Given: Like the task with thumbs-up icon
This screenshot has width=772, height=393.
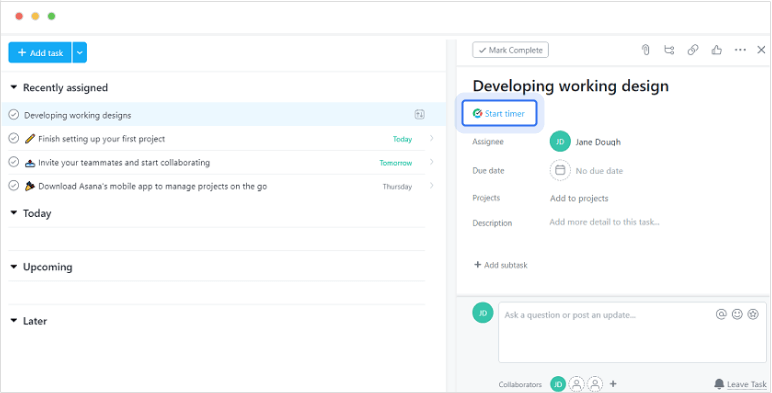Looking at the screenshot, I should pyautogui.click(x=716, y=50).
